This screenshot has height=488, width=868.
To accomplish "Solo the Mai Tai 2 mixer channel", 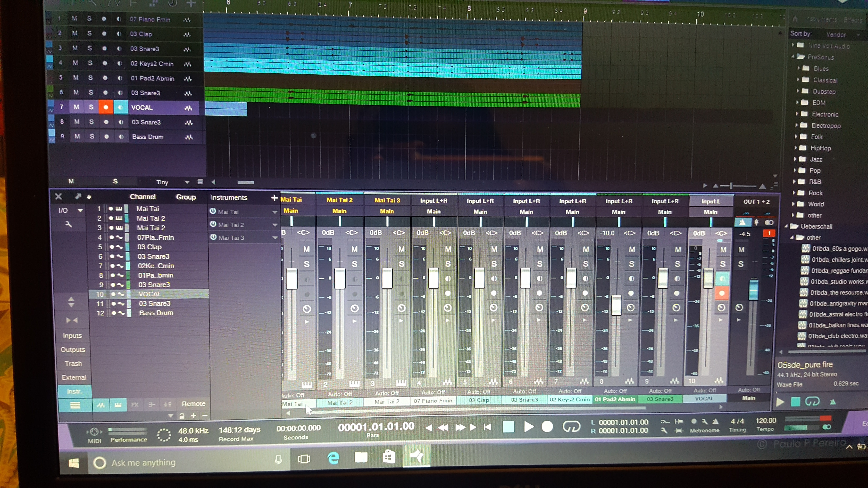I will (354, 264).
